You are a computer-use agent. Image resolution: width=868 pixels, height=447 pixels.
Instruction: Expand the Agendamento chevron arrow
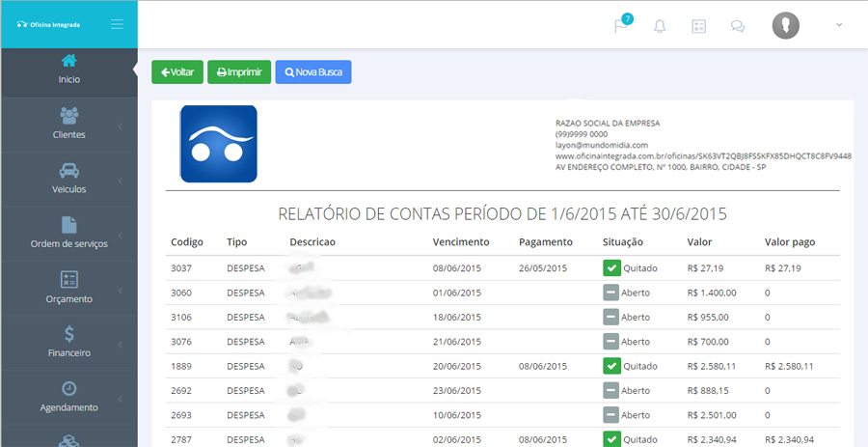click(121, 399)
